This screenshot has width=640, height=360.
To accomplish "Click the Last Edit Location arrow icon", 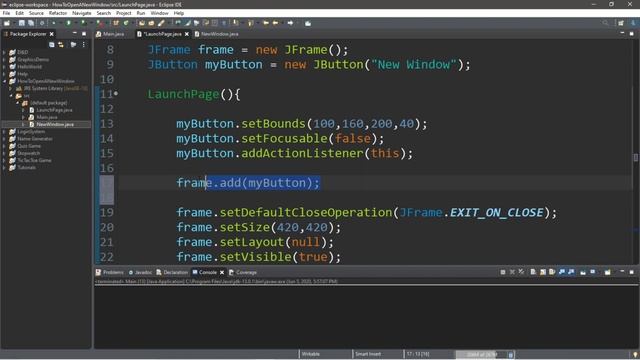I will tap(266, 23).
